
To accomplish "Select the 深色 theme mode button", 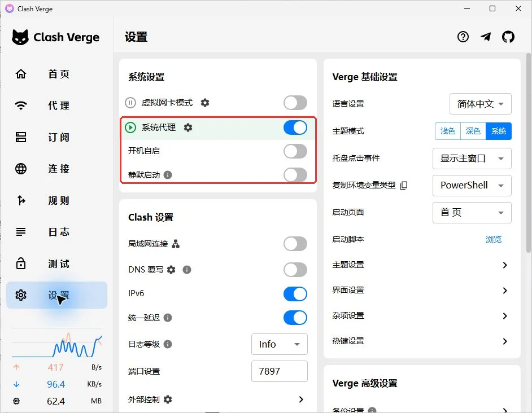I will (473, 131).
